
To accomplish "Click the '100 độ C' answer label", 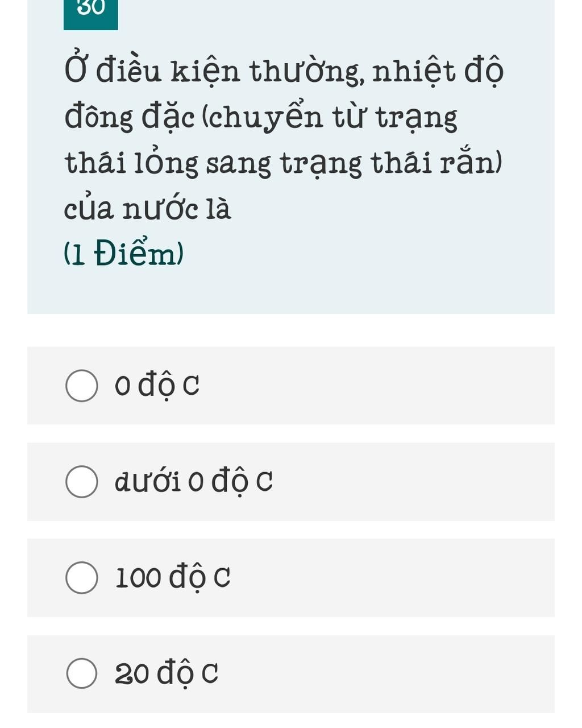I will coord(173,578).
